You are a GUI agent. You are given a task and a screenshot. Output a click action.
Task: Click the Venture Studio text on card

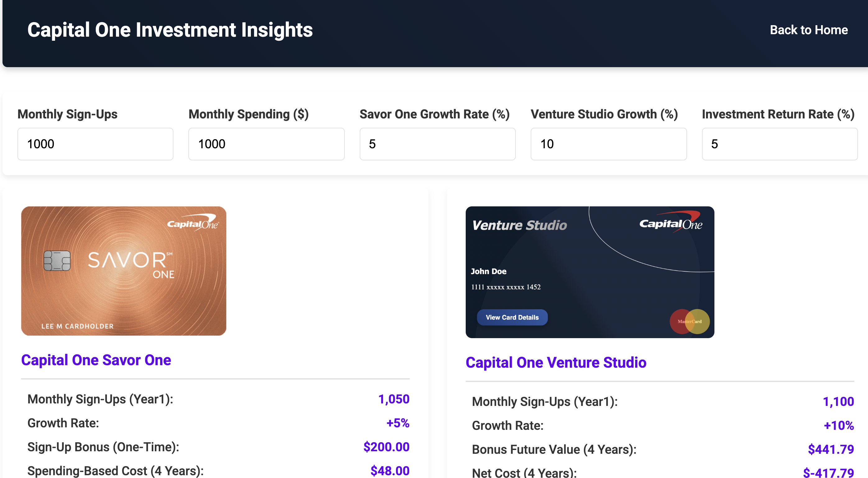519,225
